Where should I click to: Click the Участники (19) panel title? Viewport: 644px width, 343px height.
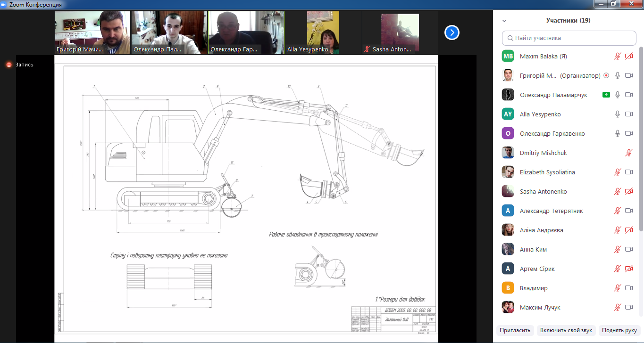click(x=568, y=21)
